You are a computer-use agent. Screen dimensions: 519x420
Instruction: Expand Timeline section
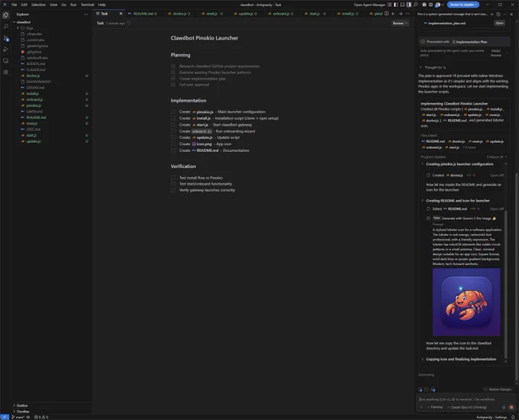23,412
